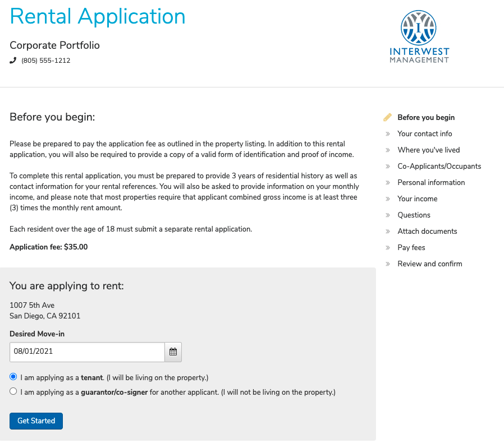Image resolution: width=504 pixels, height=448 pixels.
Task: Click the chevron icon beside Your contact info
Action: (x=387, y=134)
